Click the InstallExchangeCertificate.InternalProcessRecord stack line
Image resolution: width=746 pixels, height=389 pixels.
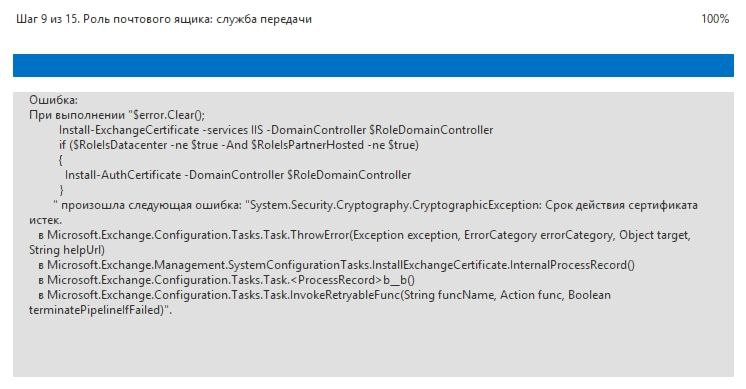[x=336, y=265]
